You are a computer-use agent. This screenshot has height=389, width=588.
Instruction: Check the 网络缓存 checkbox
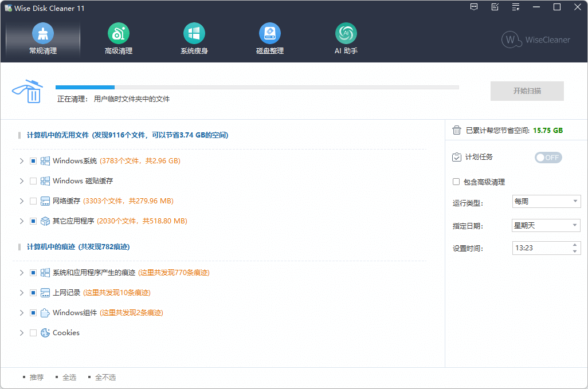tap(33, 201)
